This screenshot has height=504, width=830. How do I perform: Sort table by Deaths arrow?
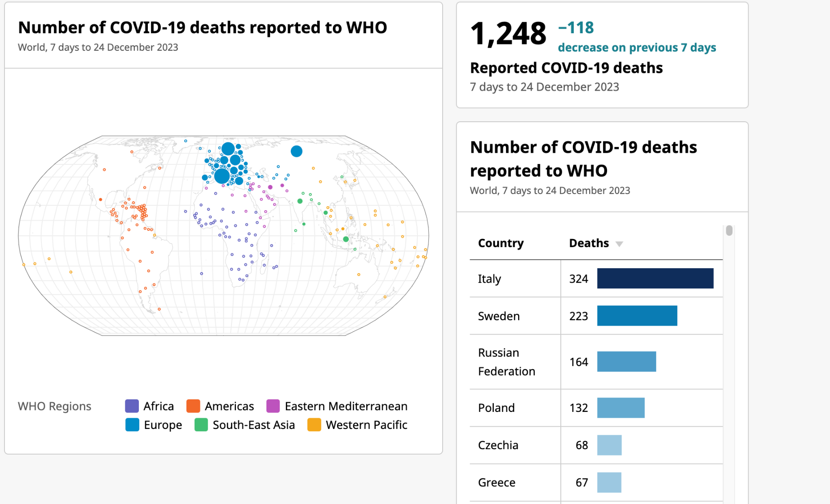tap(619, 244)
